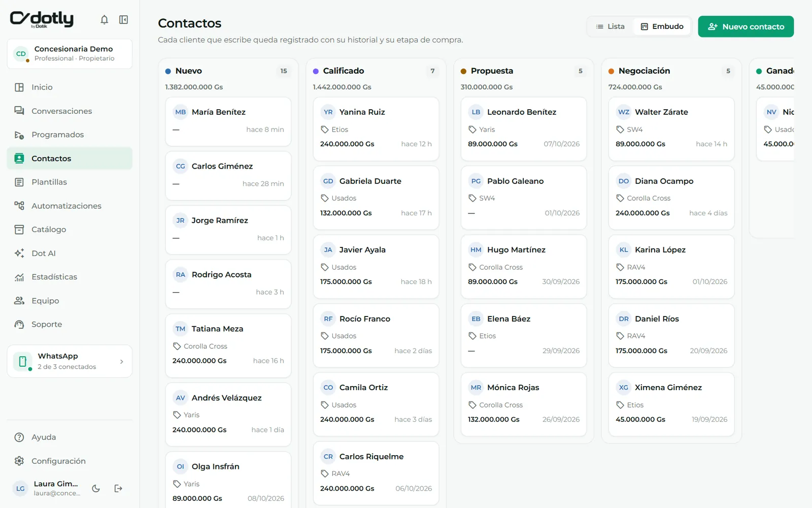Go to Conversaciones
Screen dimensions: 812x508
[70, 111]
